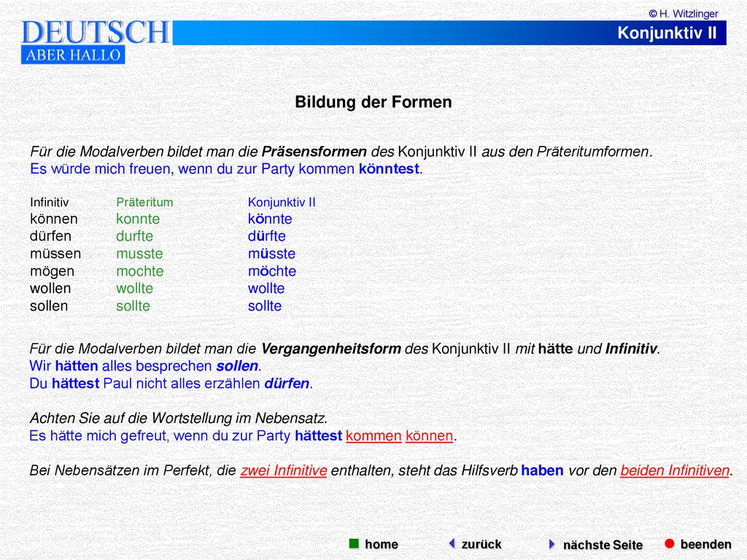Click the green Präteritum form mochte
This screenshot has height=560, width=747.
[140, 271]
